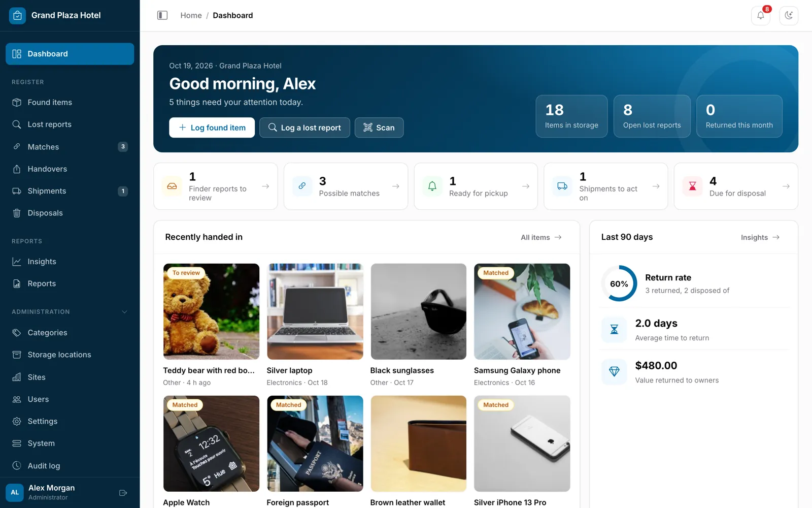Open the Sites page
The image size is (812, 508).
tap(70, 377)
